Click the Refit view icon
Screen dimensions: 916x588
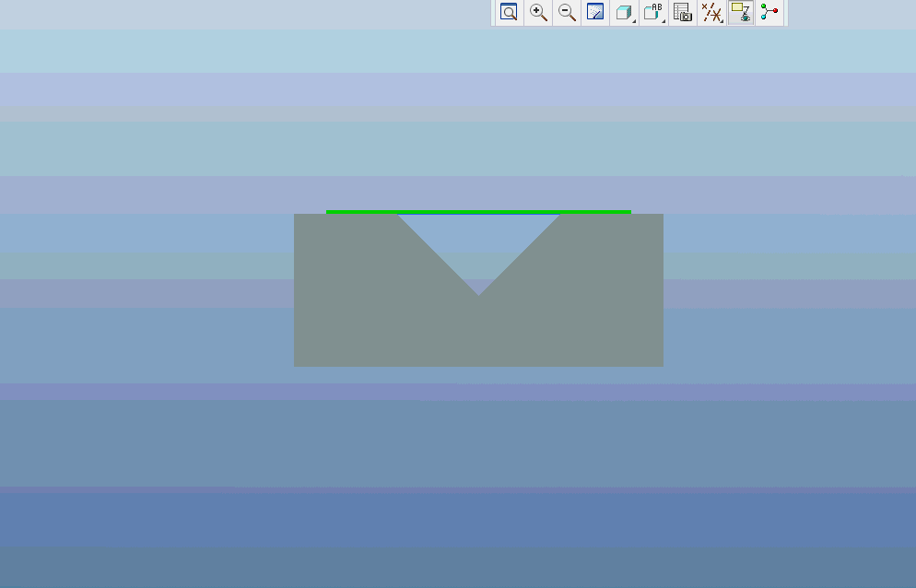[x=509, y=12]
